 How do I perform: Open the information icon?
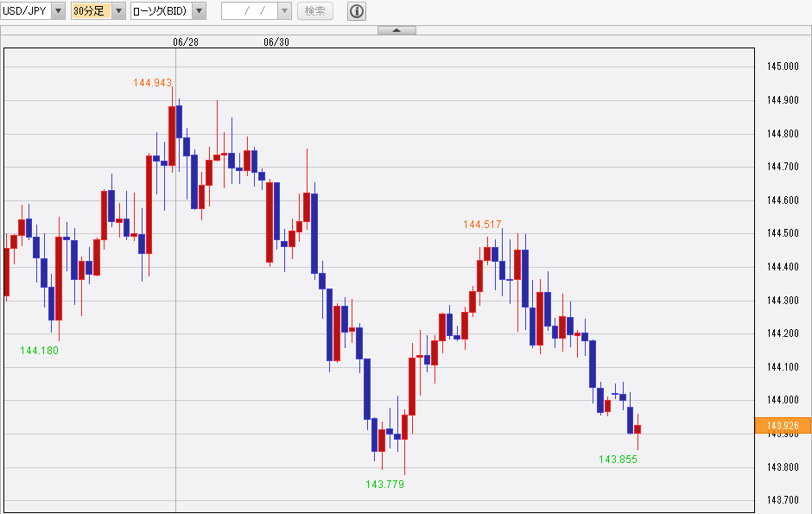tap(356, 11)
